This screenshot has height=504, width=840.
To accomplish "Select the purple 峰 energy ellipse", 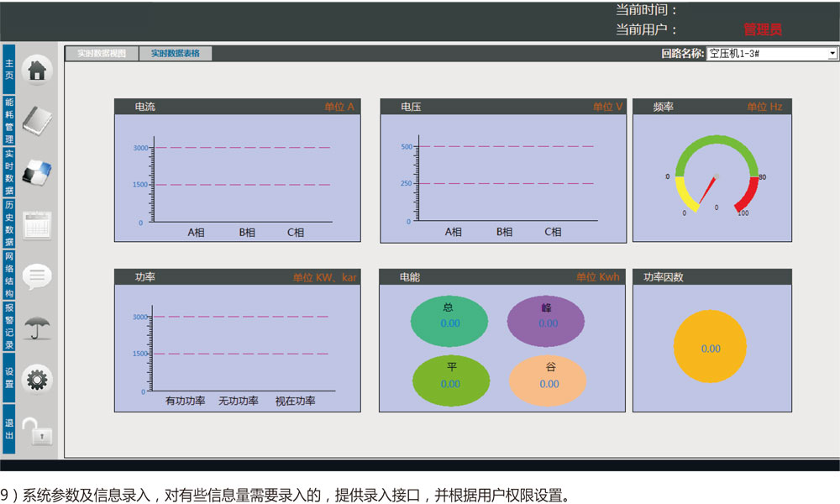I will (547, 321).
